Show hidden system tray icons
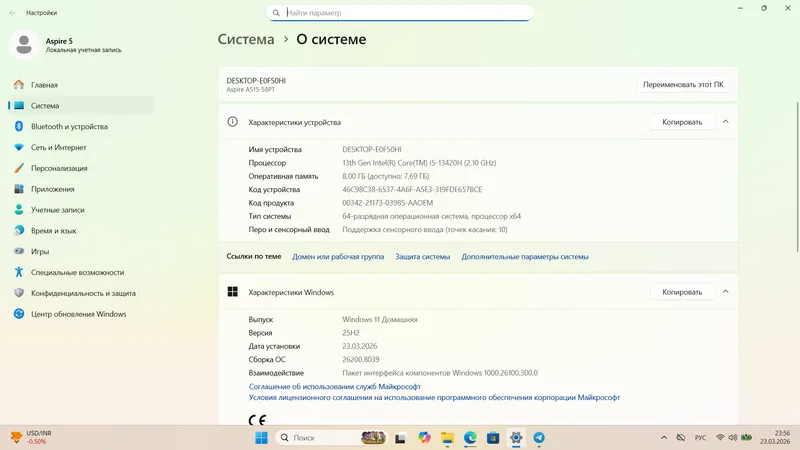This screenshot has height=450, width=800. 664,438
